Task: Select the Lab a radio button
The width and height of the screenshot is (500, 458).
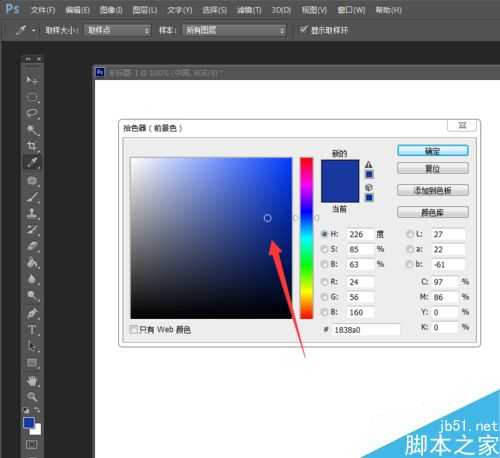Action: coord(410,249)
